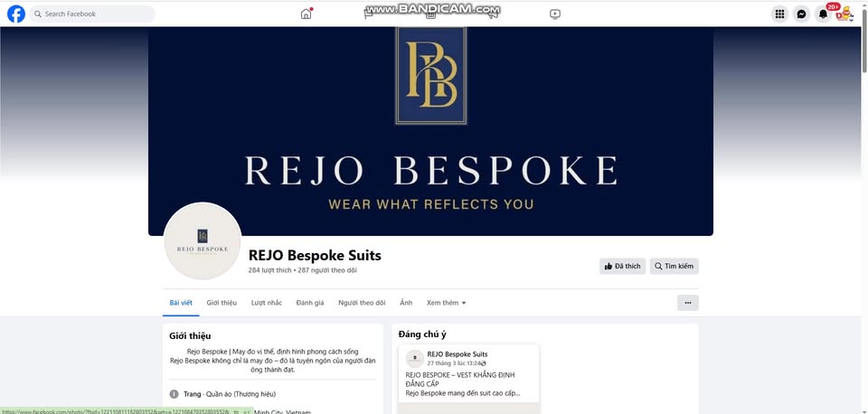The width and height of the screenshot is (868, 414).
Task: Click the Tìm kiếm page search button
Action: [x=674, y=267]
